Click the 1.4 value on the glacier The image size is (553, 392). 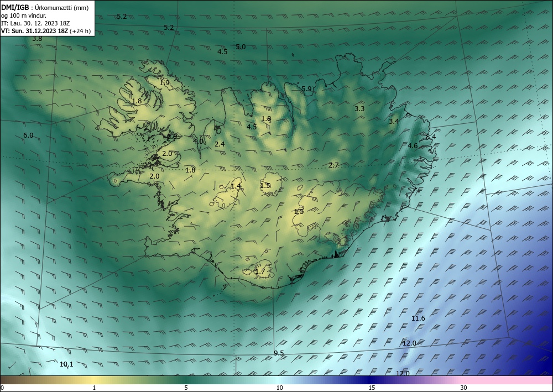[236, 186]
